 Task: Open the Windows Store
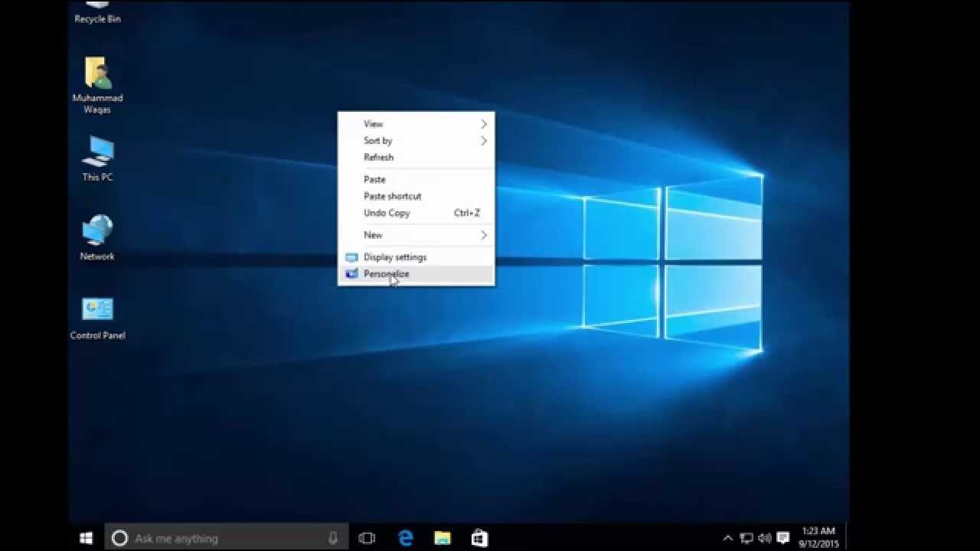click(479, 537)
